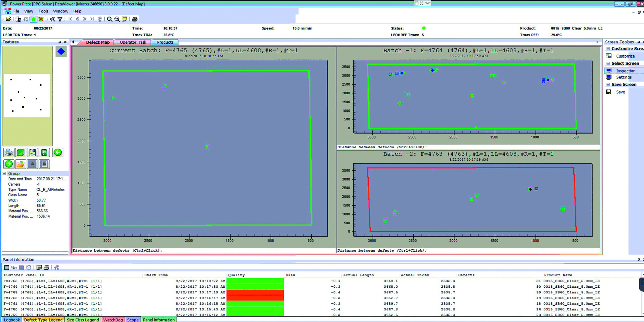Image resolution: width=644 pixels, height=322 pixels.
Task: Click framed grey defect image button in Features
Action: (x=44, y=164)
